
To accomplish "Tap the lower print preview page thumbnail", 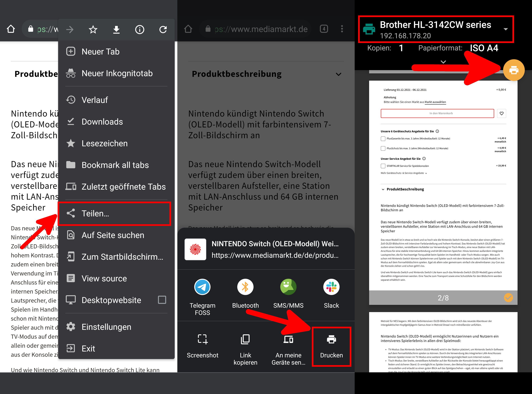I will [x=443, y=342].
